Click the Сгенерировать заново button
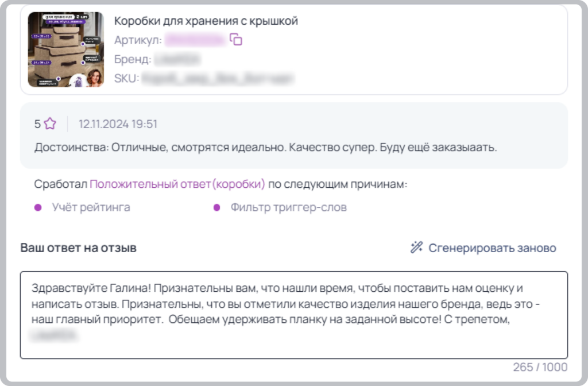Image resolution: width=588 pixels, height=386 pixels. click(x=483, y=248)
